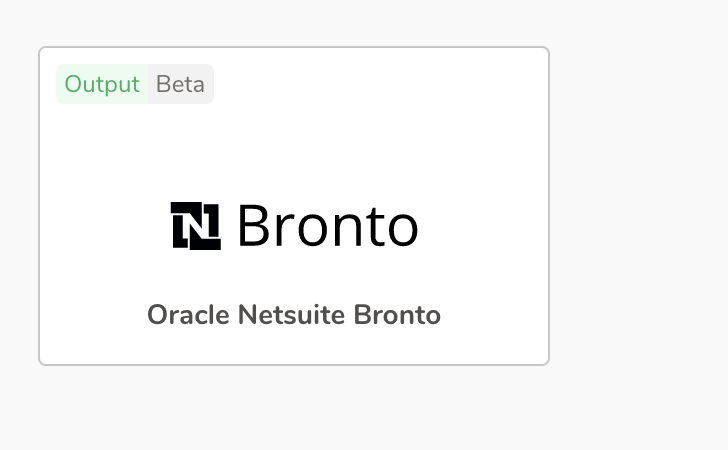
Task: Click the gray Beta badge
Action: [180, 84]
